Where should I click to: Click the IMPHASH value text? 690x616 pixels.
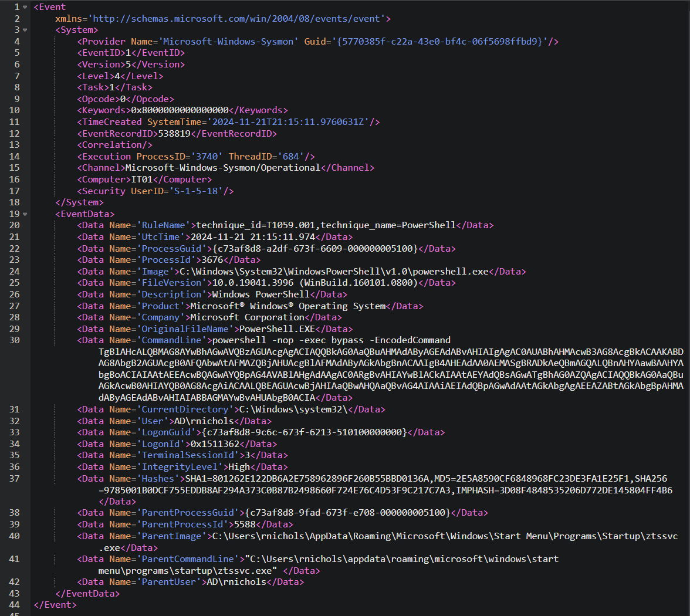(586, 490)
